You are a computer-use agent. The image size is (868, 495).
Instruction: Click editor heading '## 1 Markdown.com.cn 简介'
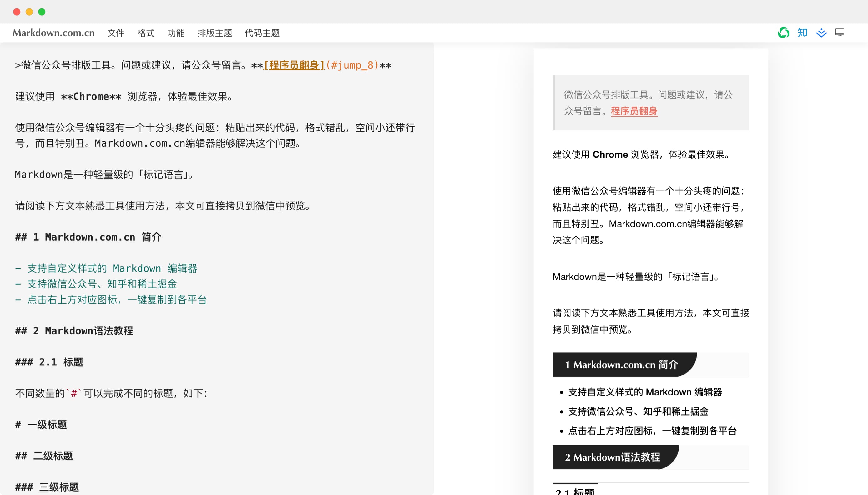click(88, 237)
